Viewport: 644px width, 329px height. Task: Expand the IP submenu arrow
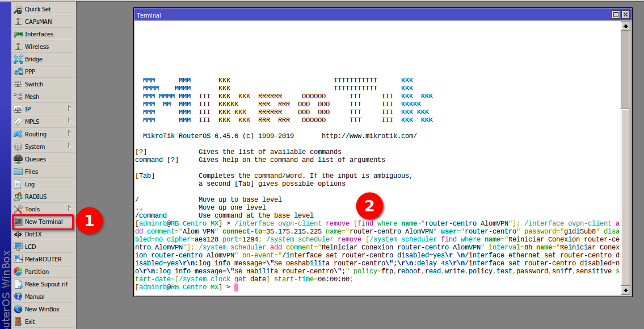click(69, 109)
